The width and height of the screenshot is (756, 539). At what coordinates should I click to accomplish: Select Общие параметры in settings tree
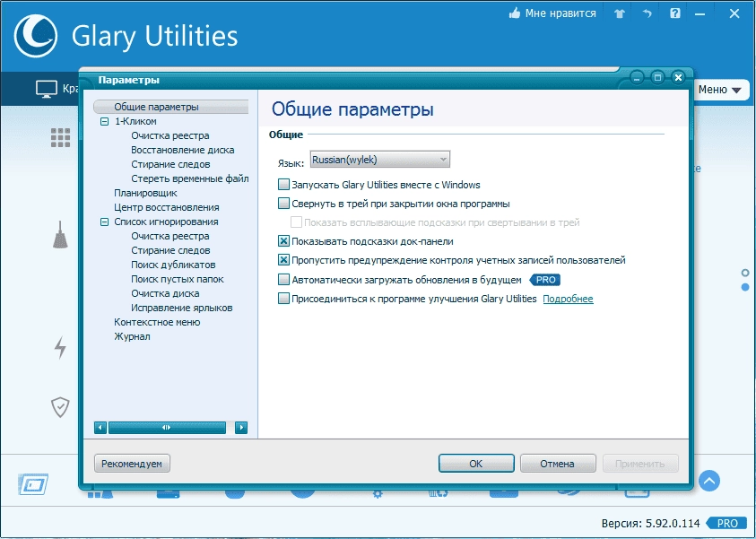(156, 107)
